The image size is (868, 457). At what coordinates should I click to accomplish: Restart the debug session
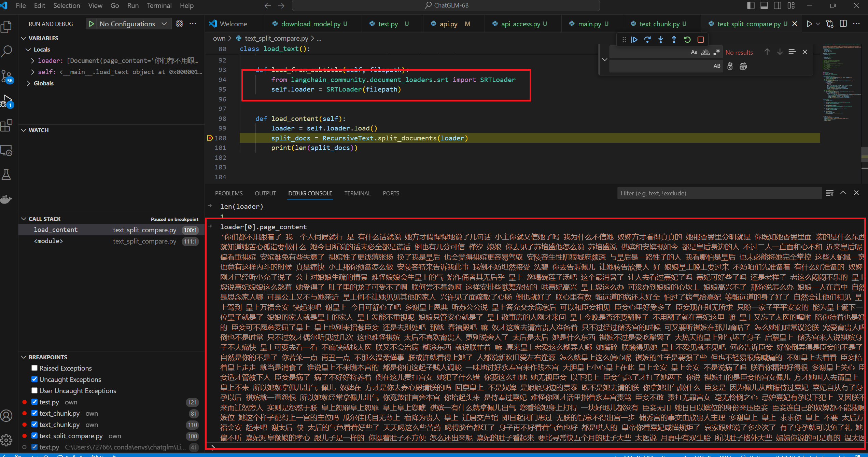[x=687, y=40]
